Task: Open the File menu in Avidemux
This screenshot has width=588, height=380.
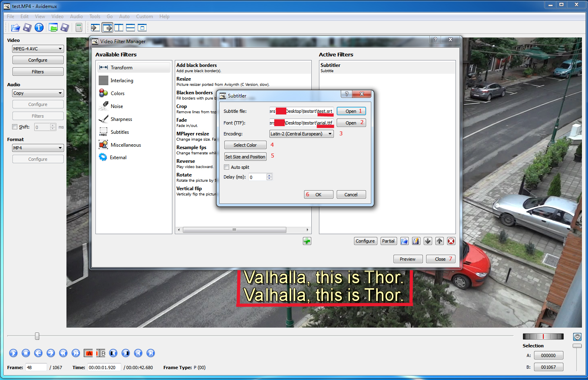Action: tap(10, 17)
